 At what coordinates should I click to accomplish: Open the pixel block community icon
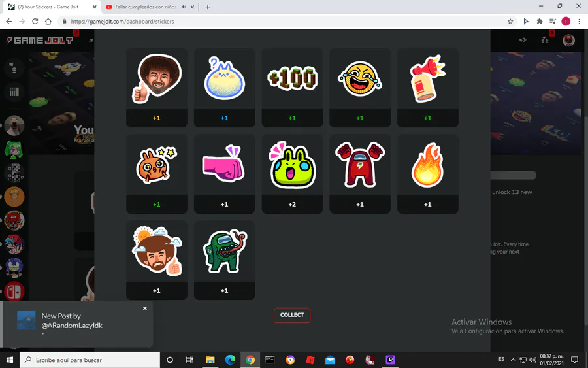pos(14,173)
